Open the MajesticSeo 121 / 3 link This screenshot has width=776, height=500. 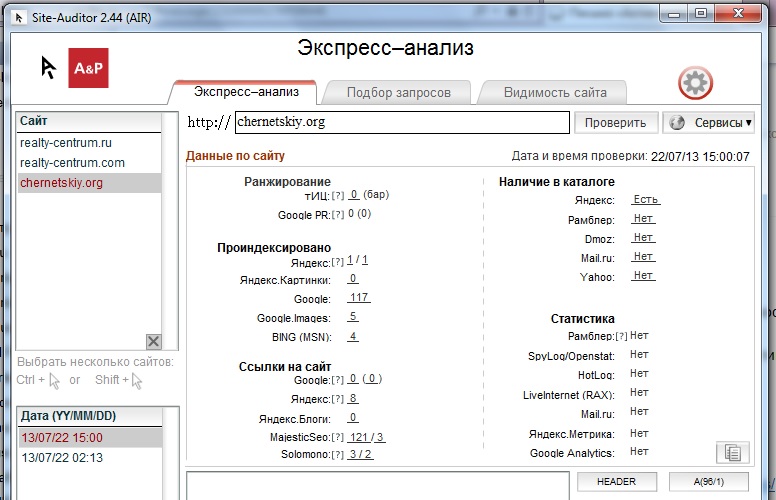(366, 437)
